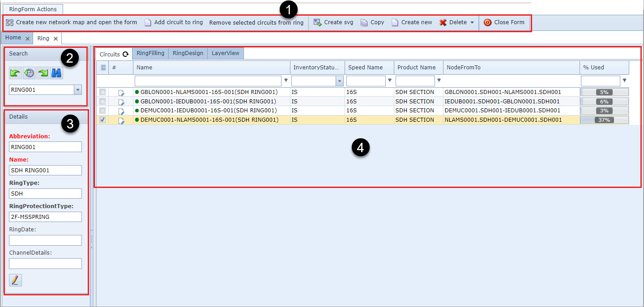Click the Product Name filter text box
This screenshot has height=307, width=644.
415,81
